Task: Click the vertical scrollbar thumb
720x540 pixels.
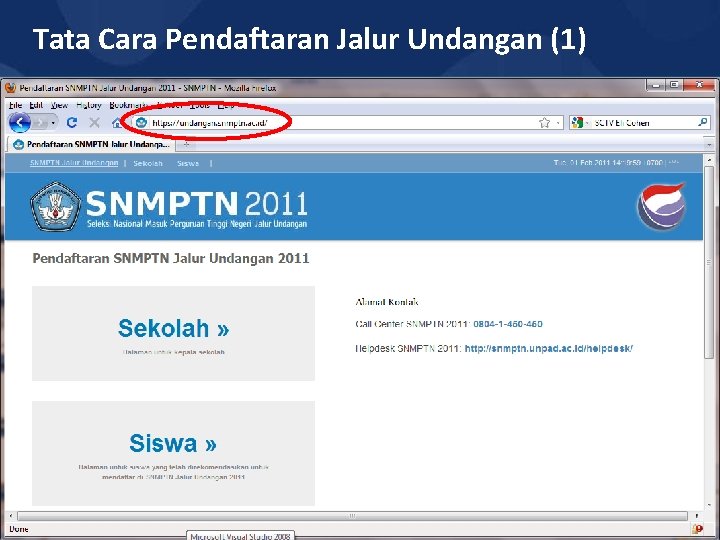Action: pos(709,263)
